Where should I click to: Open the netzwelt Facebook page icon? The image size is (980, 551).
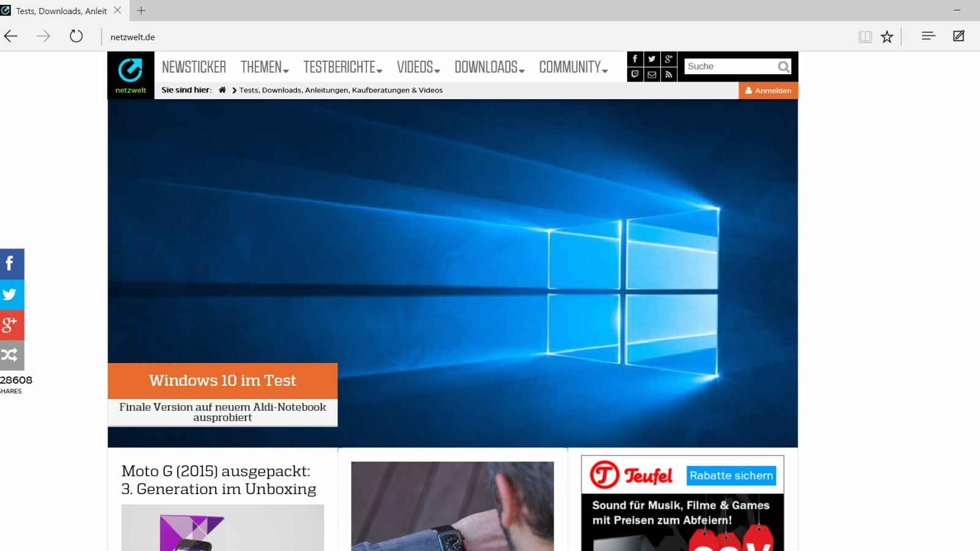click(x=635, y=59)
